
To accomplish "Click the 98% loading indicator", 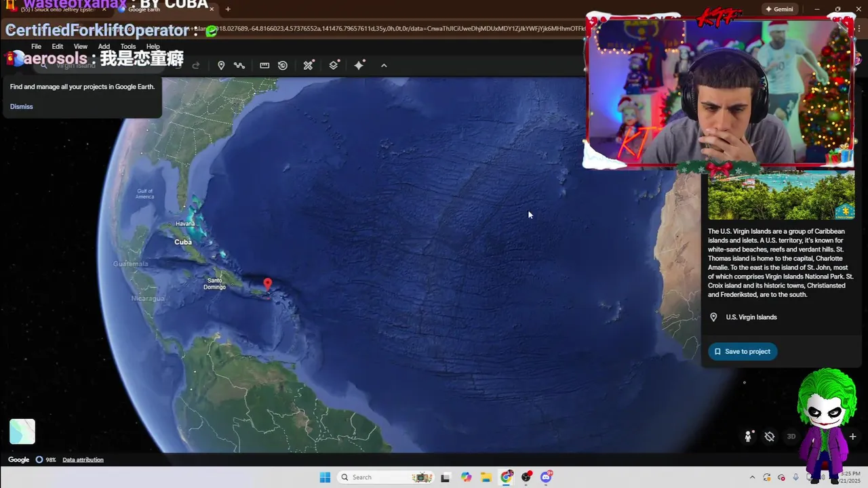I will [46, 460].
